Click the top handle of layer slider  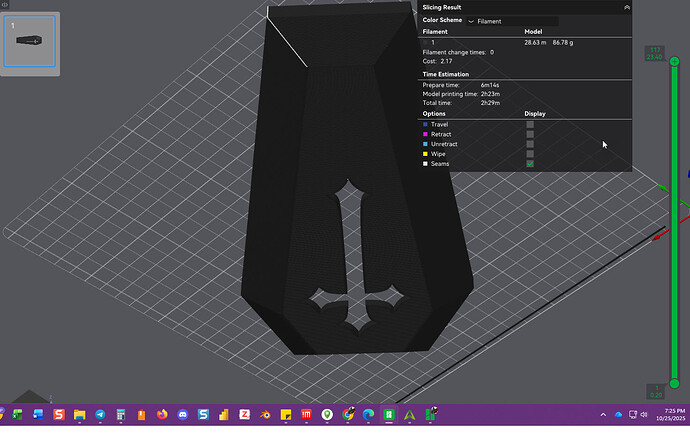point(674,61)
